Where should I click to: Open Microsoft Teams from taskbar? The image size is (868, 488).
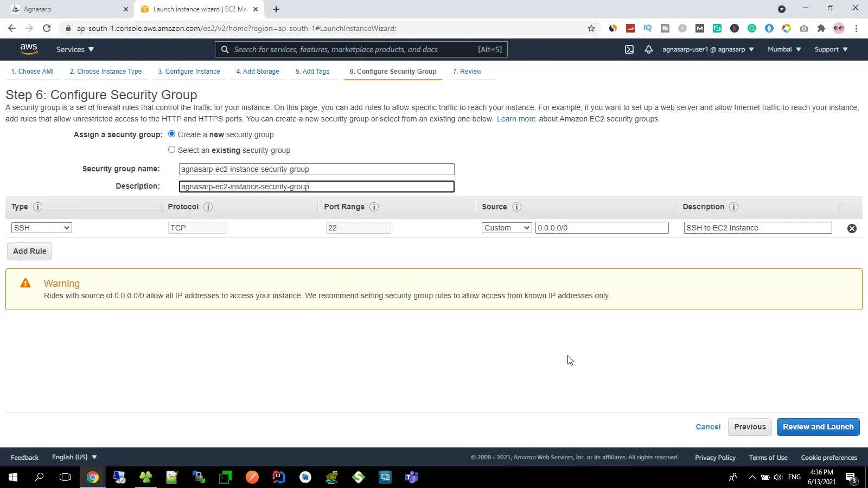412,477
